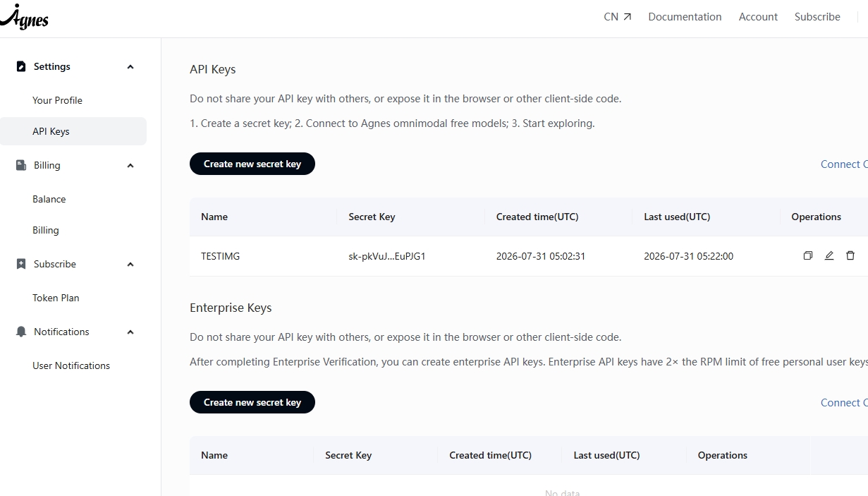The width and height of the screenshot is (868, 496).
Task: Collapse the Notifications section chevron
Action: pos(130,332)
